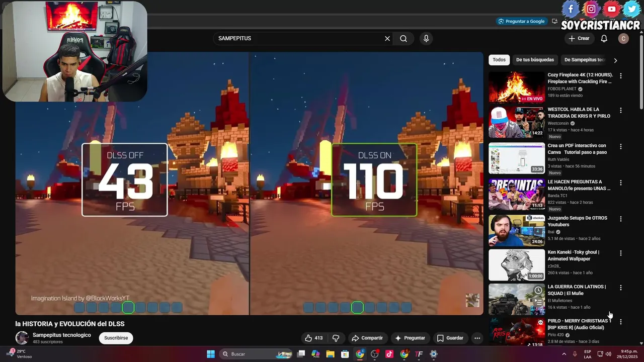Screen dimensions: 644x362
Task: Open more video actions three-dot menu
Action: coord(477,338)
